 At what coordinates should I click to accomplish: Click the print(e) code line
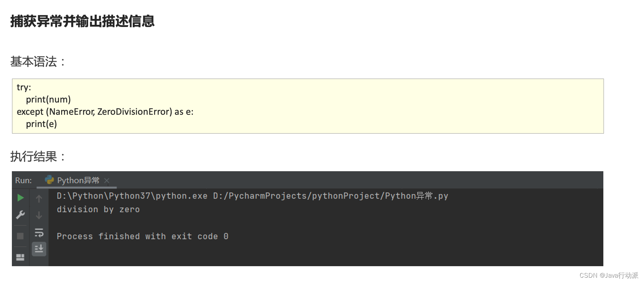click(41, 124)
